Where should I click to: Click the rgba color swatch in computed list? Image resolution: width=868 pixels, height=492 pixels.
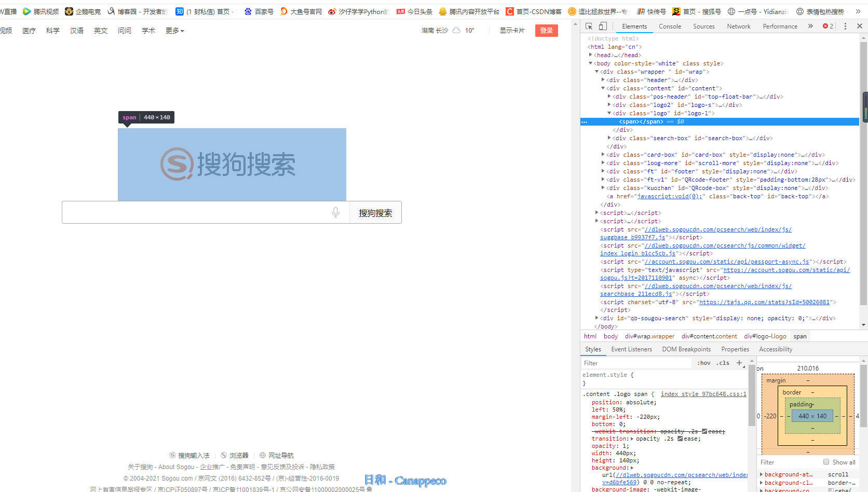[x=831, y=490]
